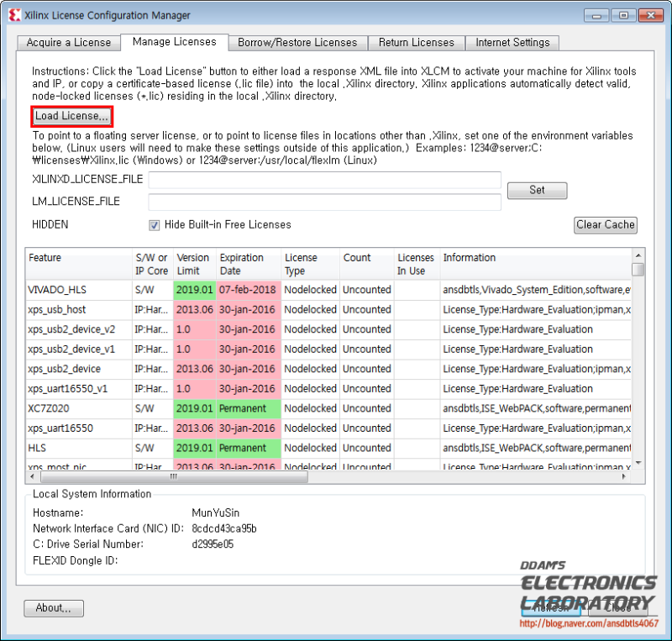The width and height of the screenshot is (672, 641).
Task: Switch to the Acquire a License tab
Action: click(68, 42)
